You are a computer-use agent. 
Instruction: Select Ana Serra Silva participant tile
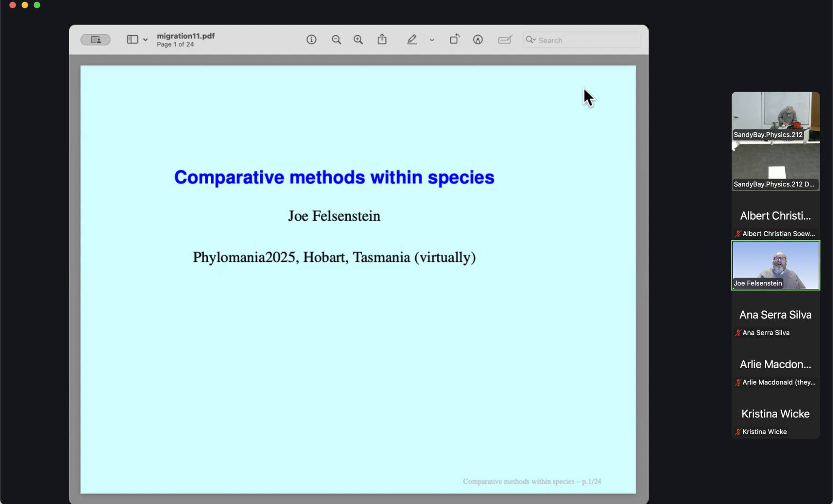[775, 315]
